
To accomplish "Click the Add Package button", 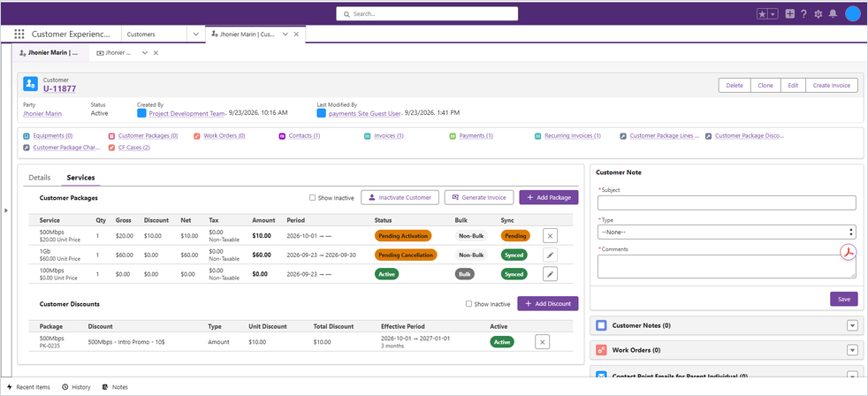I will click(549, 197).
